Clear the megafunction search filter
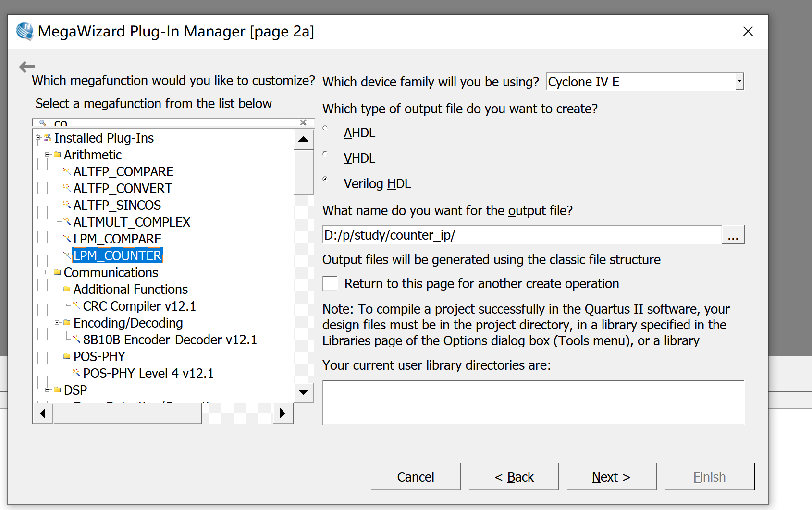 coord(303,122)
